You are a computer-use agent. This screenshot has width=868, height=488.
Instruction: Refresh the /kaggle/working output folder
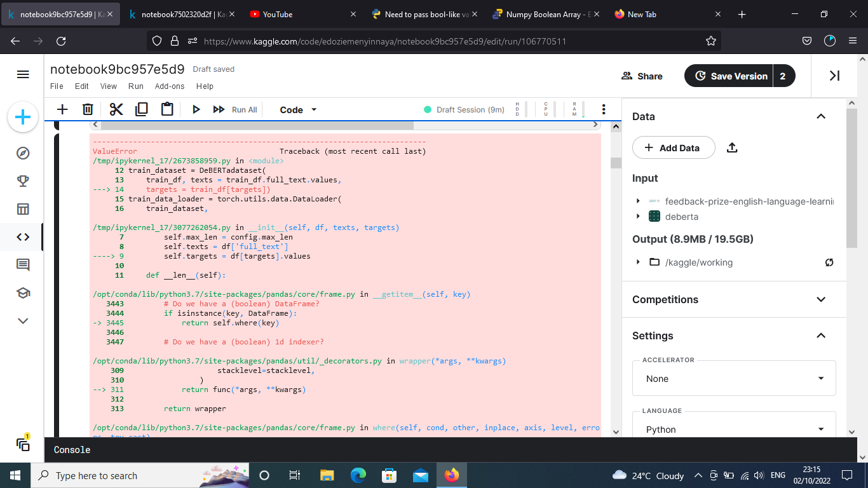click(829, 262)
